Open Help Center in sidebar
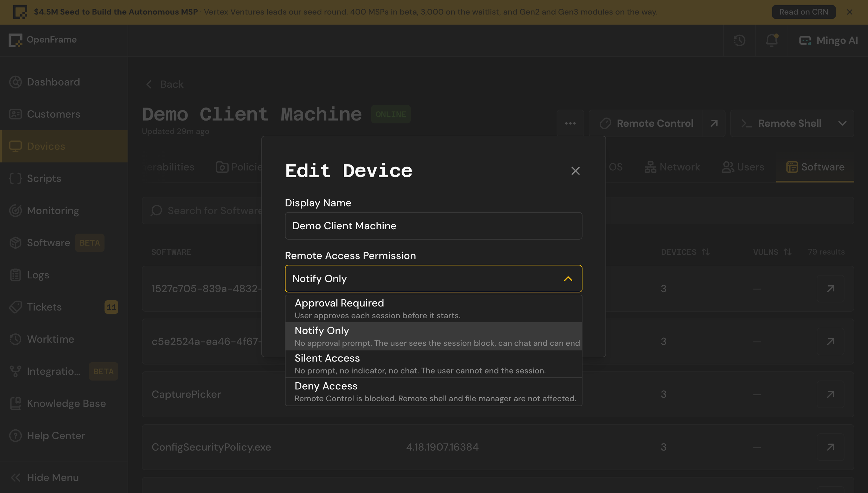 pyautogui.click(x=64, y=436)
